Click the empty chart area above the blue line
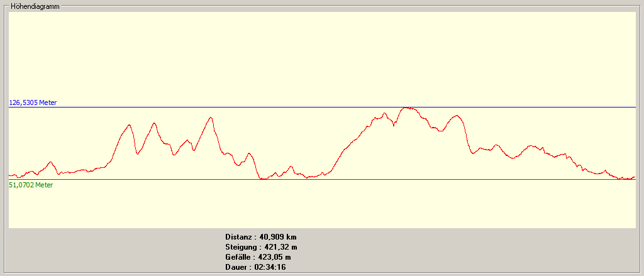Viewport: 644px width, 276px height. tap(314, 57)
